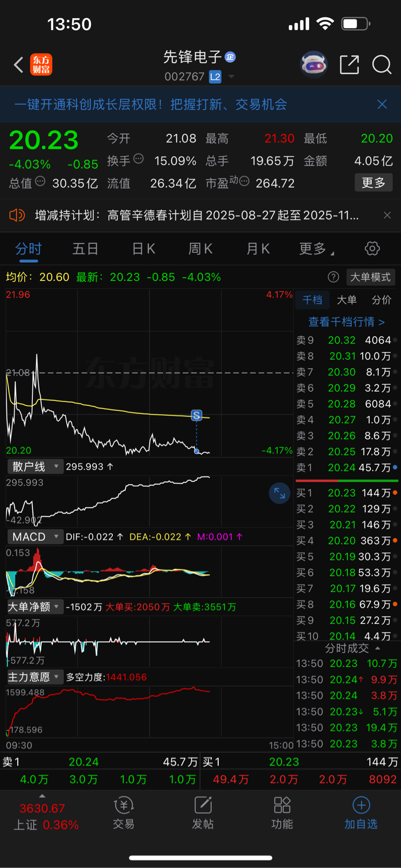Open the 主力意愿 indicator dropdown

[x=35, y=677]
